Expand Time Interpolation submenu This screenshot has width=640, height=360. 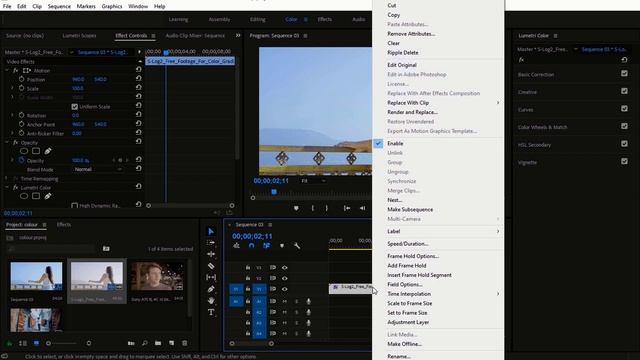tap(498, 294)
